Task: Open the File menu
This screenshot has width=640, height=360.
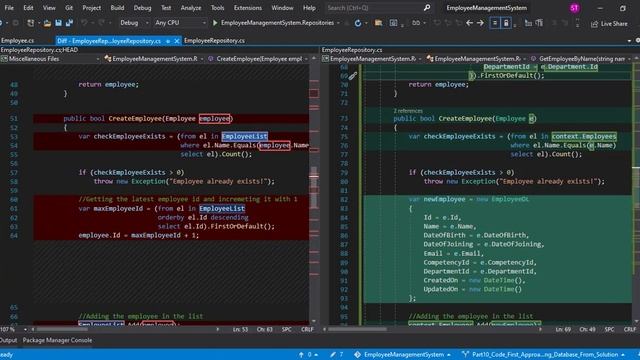Action: (9, 8)
